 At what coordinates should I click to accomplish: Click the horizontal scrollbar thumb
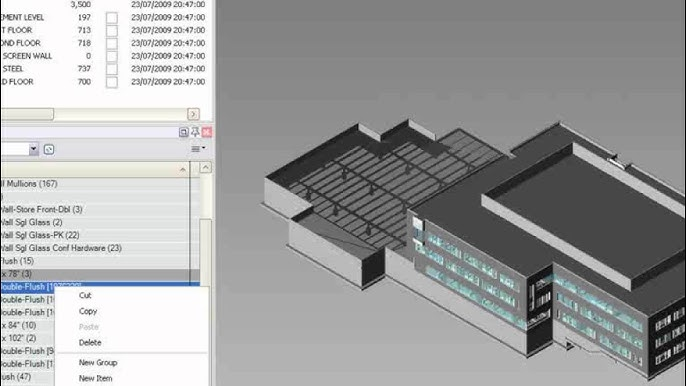pyautogui.click(x=27, y=114)
